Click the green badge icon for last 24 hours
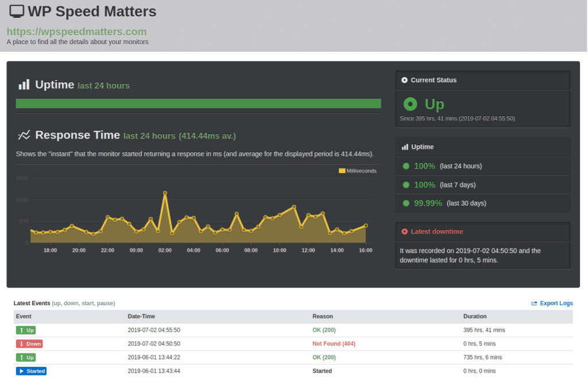588x380 pixels. 406,166
